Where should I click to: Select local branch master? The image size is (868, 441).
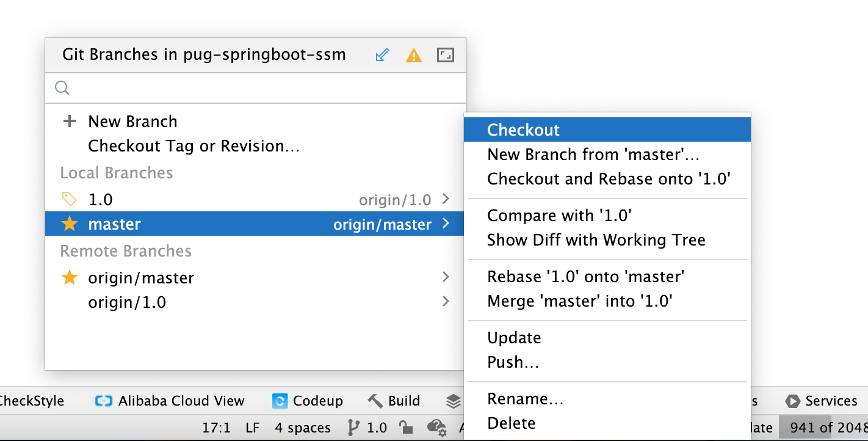point(256,224)
